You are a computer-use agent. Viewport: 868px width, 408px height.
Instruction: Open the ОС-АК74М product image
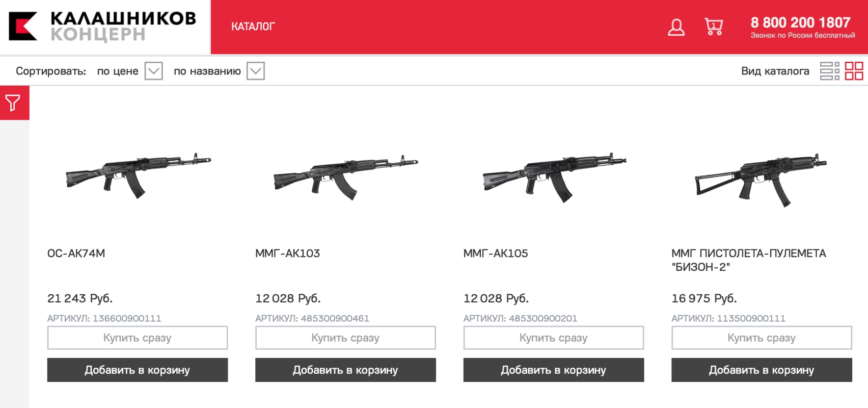pyautogui.click(x=138, y=174)
